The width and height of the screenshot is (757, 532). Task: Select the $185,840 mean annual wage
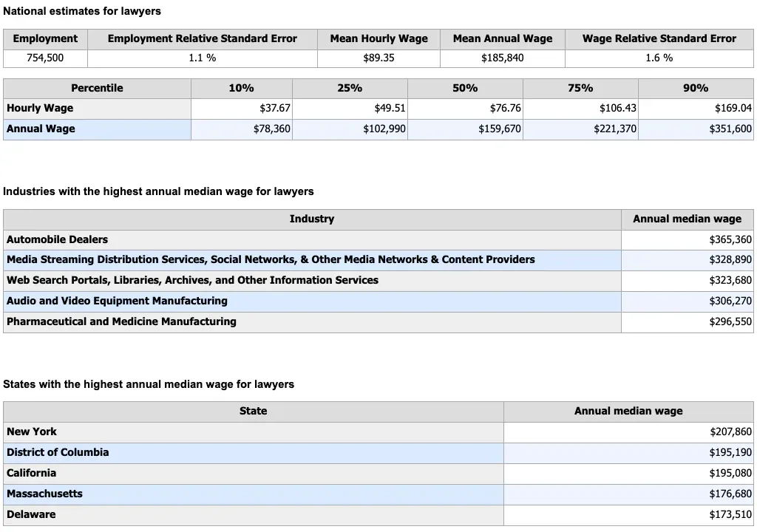tap(503, 58)
